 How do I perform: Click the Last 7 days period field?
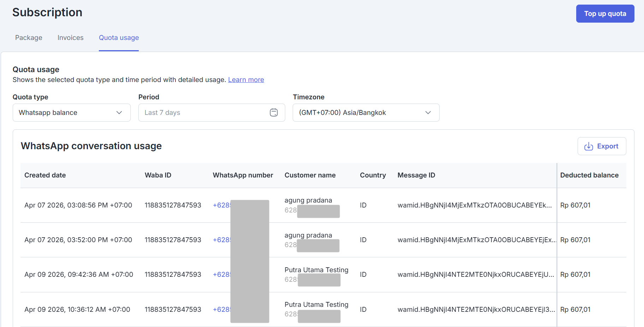click(212, 112)
